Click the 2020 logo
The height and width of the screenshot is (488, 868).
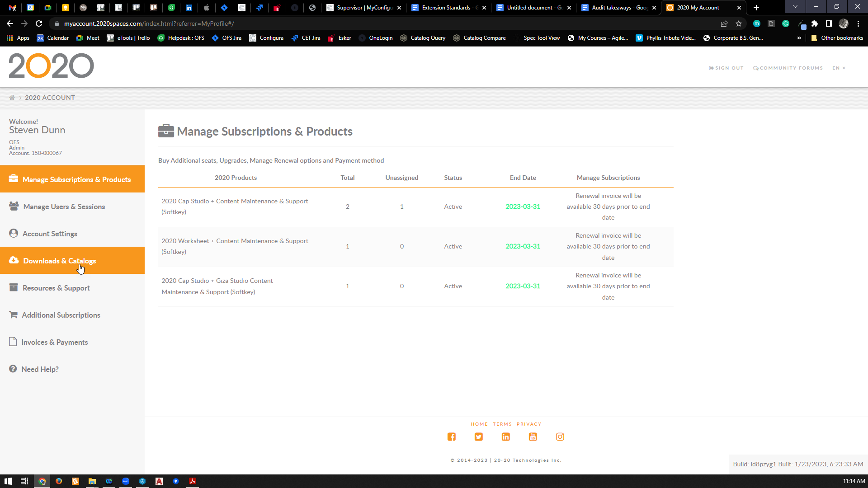[51, 66]
